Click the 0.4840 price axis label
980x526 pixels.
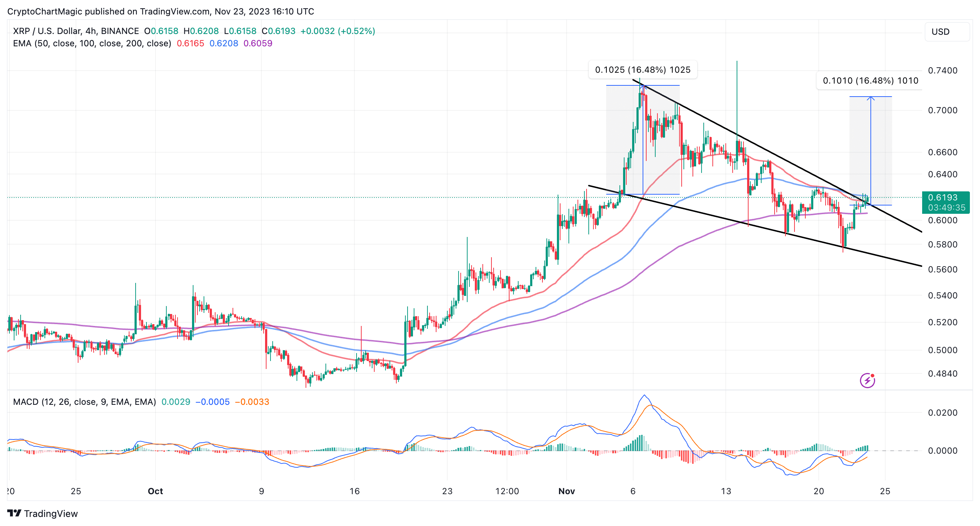coord(943,373)
